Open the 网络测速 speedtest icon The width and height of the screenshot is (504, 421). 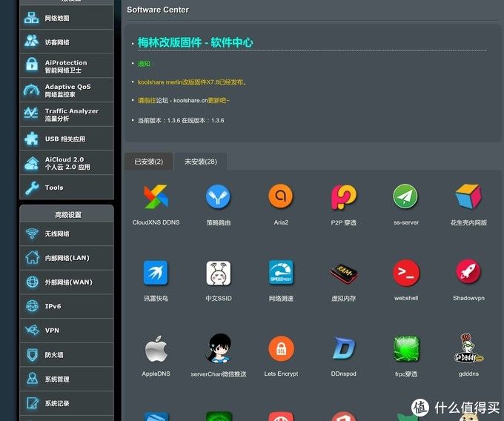pyautogui.click(x=281, y=273)
